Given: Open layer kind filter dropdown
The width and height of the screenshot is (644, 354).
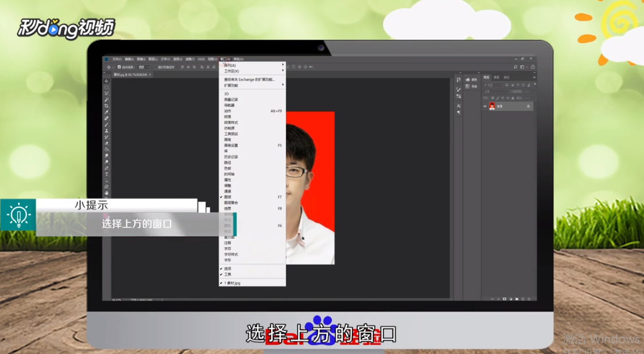Looking at the screenshot, I should [x=492, y=85].
